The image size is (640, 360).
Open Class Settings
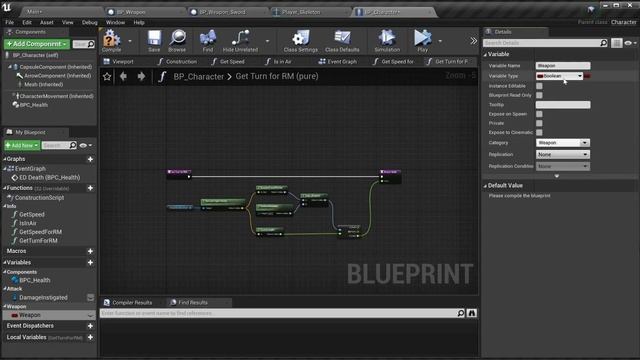click(x=301, y=40)
